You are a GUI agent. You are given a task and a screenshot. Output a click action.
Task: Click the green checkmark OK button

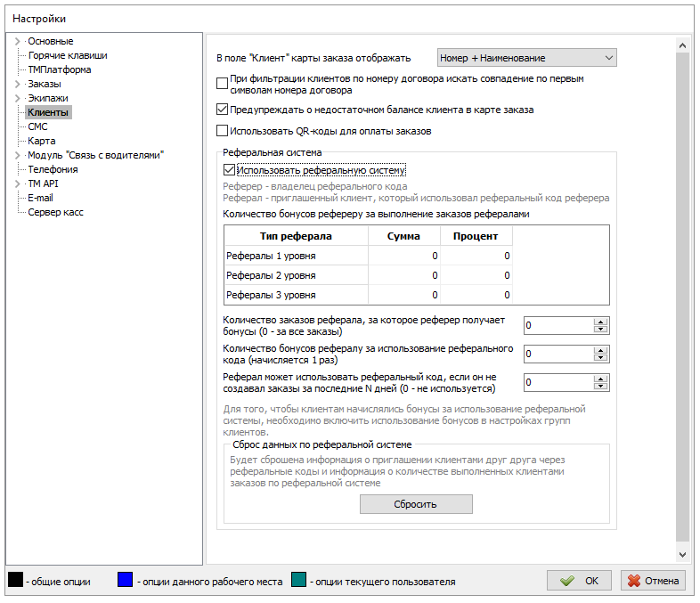[x=579, y=581]
